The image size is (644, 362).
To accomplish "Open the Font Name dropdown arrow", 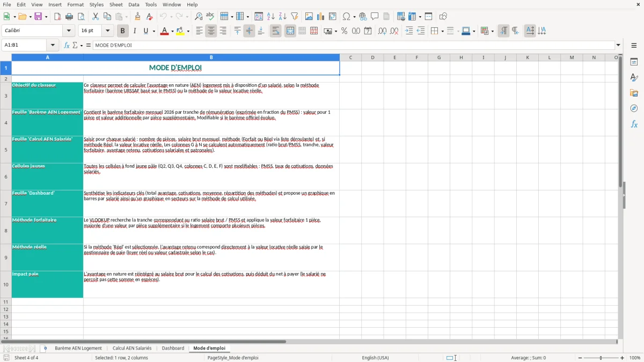I will tap(69, 31).
